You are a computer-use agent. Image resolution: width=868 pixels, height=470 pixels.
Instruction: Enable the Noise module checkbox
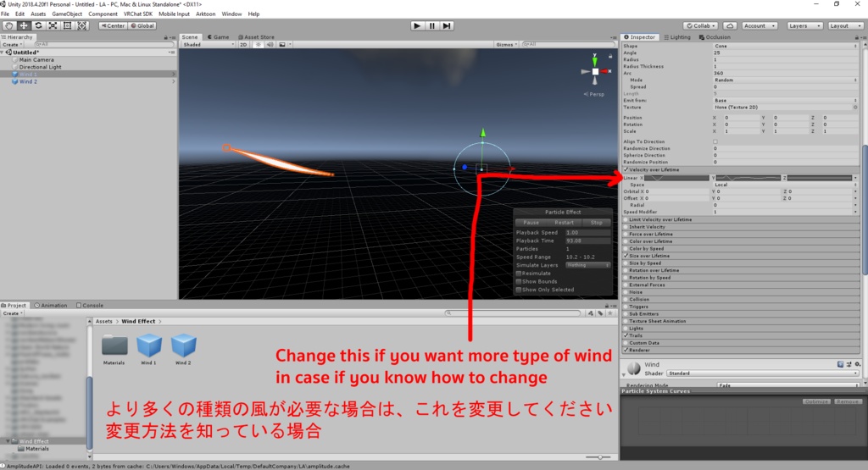(626, 292)
